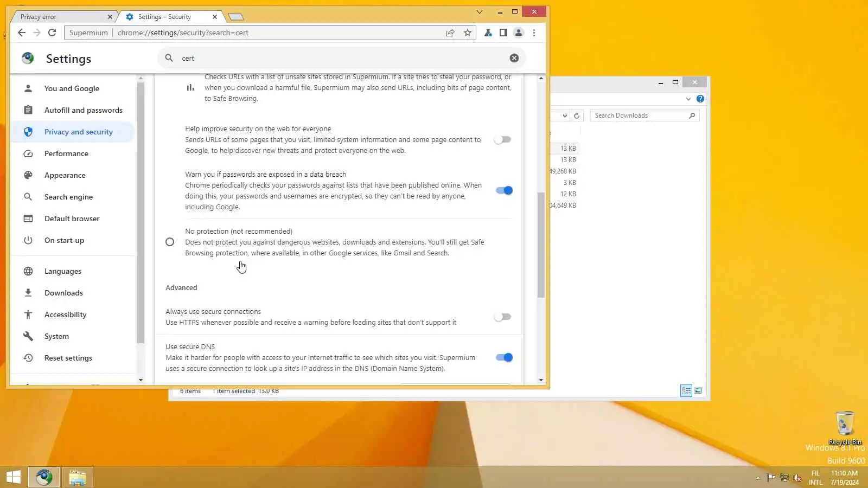Open Default browser settings
Viewport: 868px width, 488px height.
(72, 219)
